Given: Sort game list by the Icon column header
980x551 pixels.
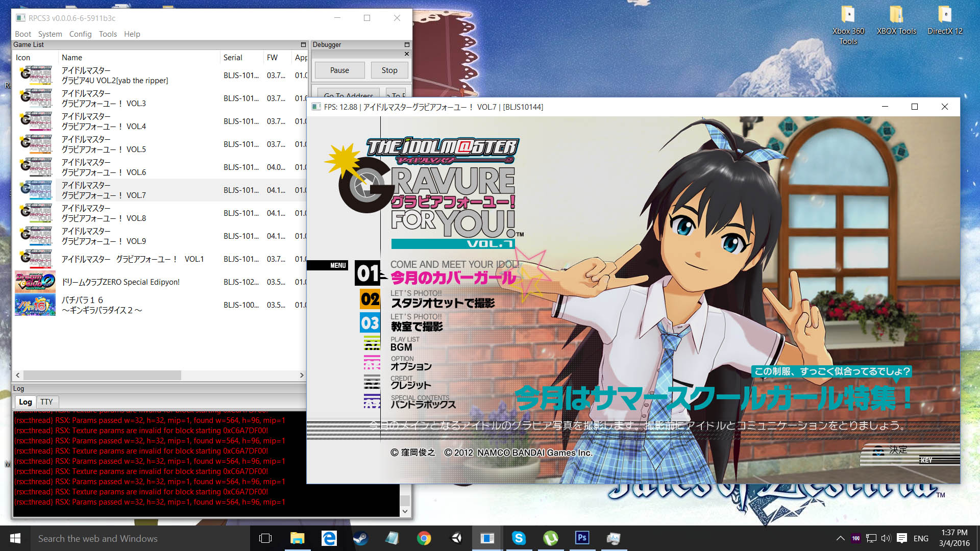Looking at the screenshot, I should [x=35, y=57].
